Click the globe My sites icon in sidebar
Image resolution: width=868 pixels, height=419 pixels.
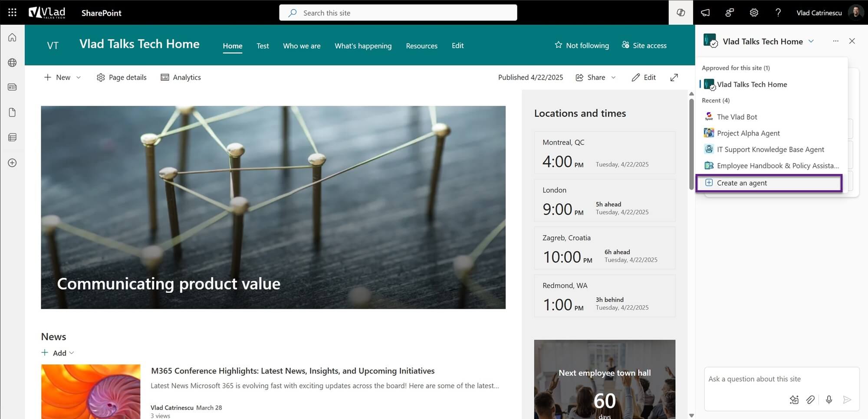tap(12, 62)
